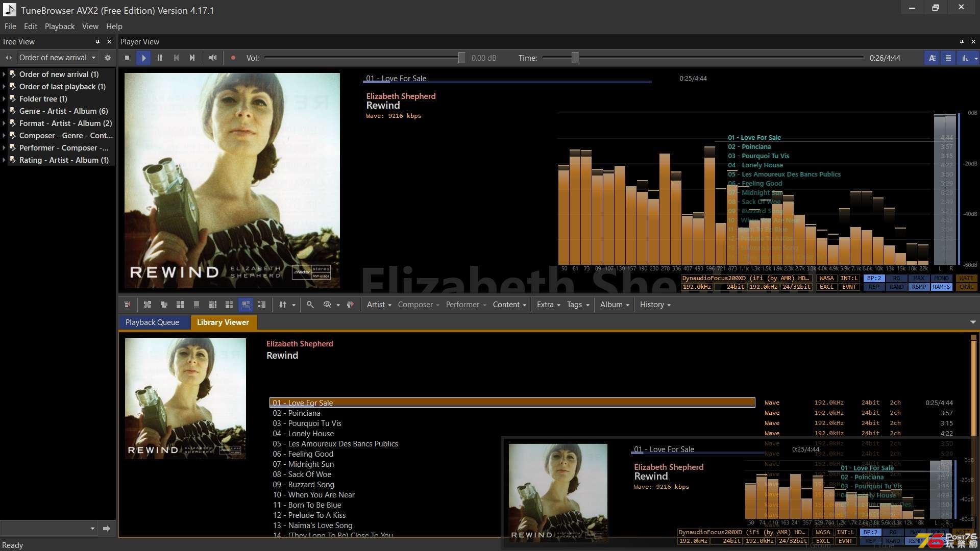Toggle the REP repeat indicator
This screenshot has width=980, height=551.
pos(874,287)
